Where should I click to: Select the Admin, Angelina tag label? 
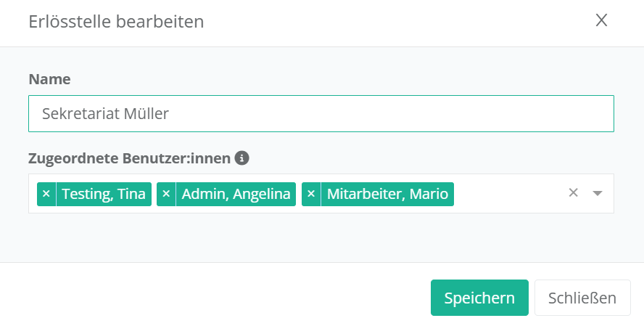pos(236,194)
